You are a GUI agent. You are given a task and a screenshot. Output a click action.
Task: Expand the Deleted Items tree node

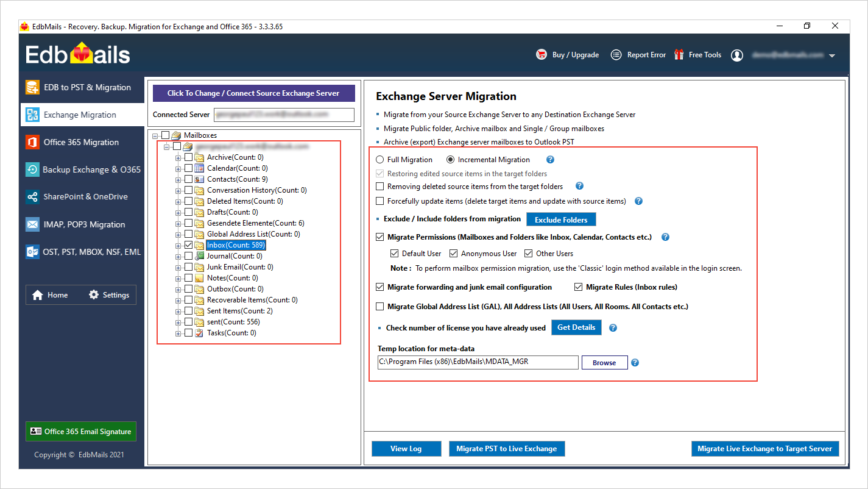[x=178, y=201]
